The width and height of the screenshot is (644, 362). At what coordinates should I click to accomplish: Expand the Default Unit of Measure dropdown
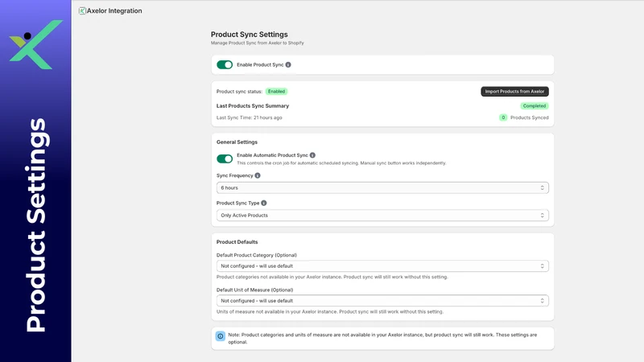[382, 300]
